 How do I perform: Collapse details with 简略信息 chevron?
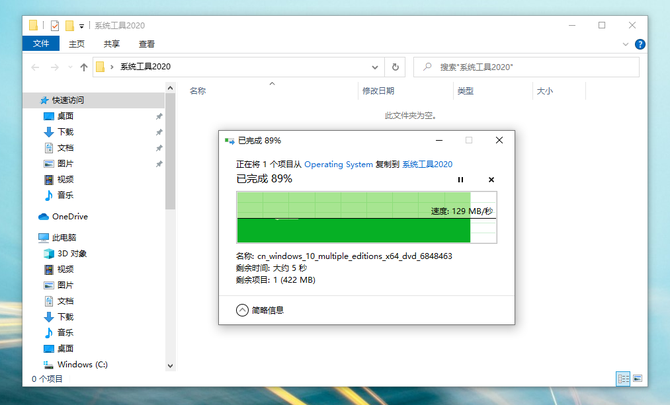point(242,310)
